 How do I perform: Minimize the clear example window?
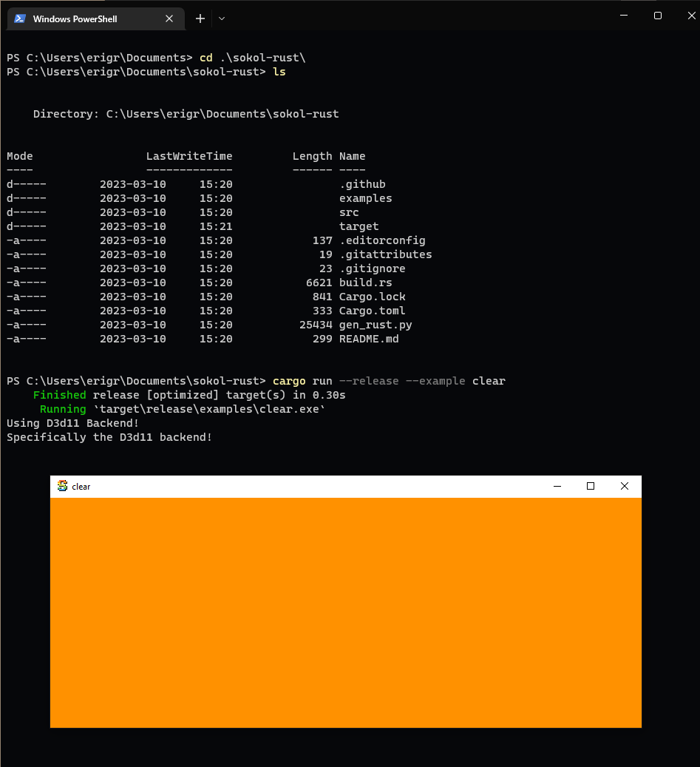coord(556,486)
